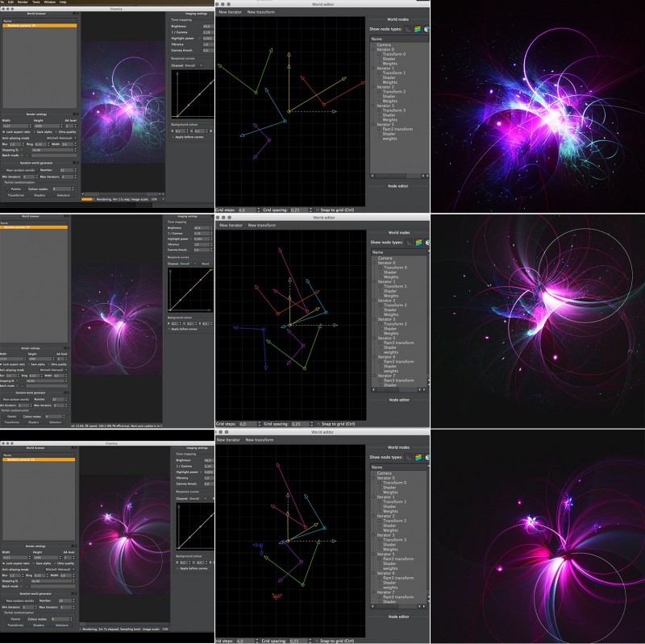The height and width of the screenshot is (644, 645).
Task: Select Random params world row in top Chaotica window
Action: [x=40, y=26]
